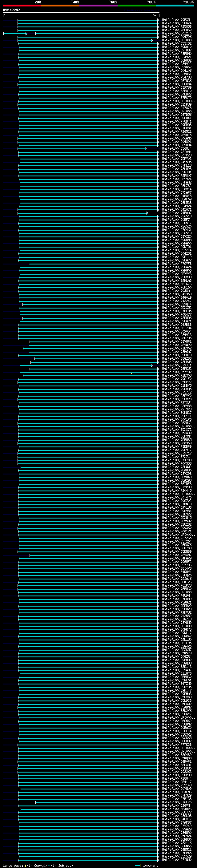
Task: Select the UniRef100_B9RAL0 label
Action: [176, 47]
